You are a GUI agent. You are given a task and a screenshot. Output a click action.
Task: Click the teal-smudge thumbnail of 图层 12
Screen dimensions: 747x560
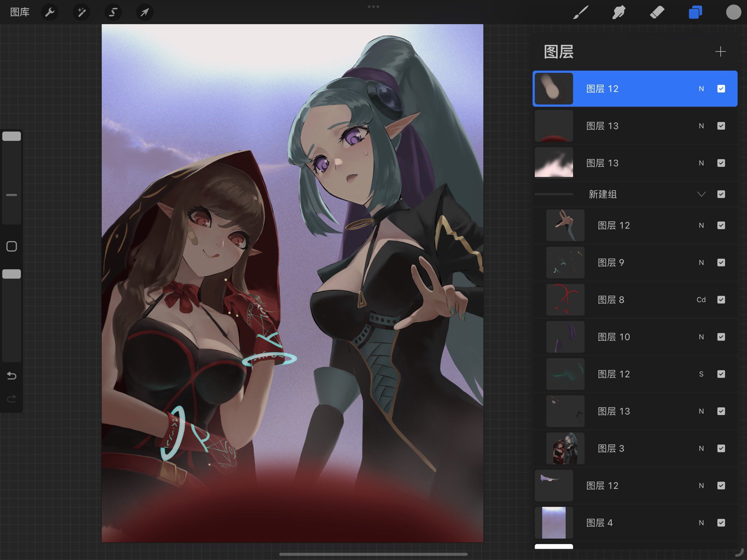click(x=565, y=374)
